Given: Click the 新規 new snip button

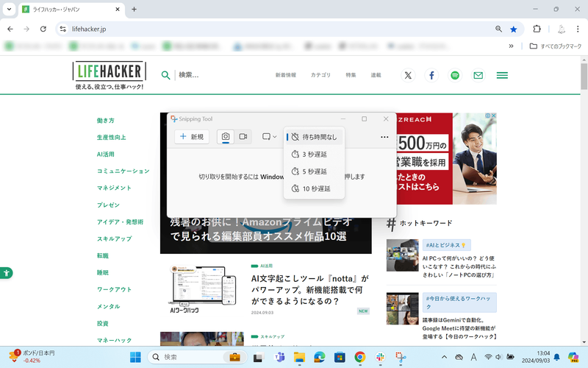Looking at the screenshot, I should tap(192, 137).
